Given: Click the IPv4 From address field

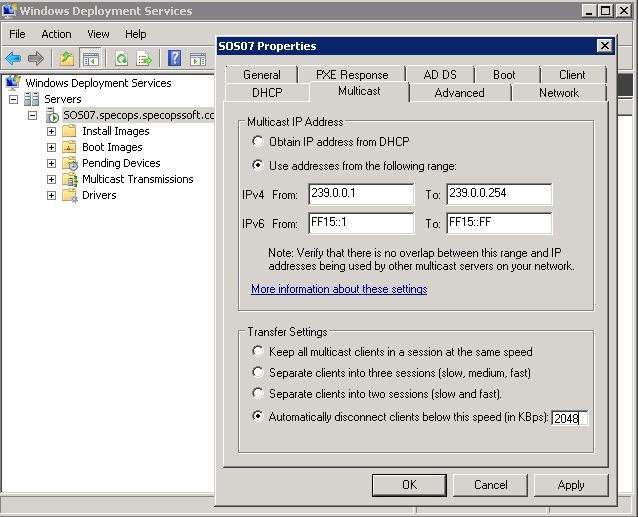Looking at the screenshot, I should coord(361,194).
